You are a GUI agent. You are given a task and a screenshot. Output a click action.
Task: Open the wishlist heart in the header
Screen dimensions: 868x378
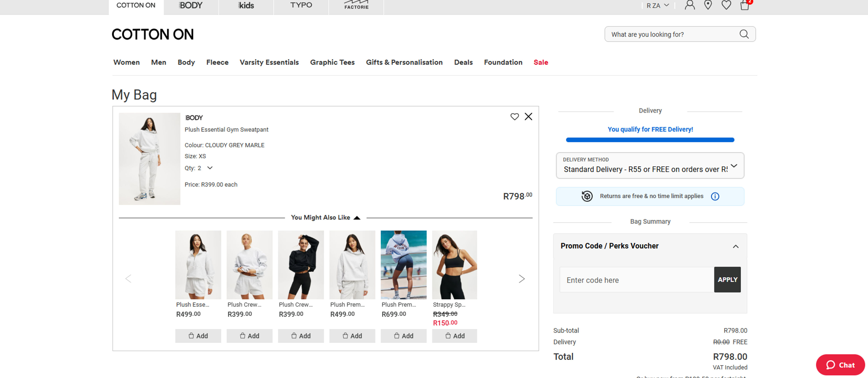[726, 5]
